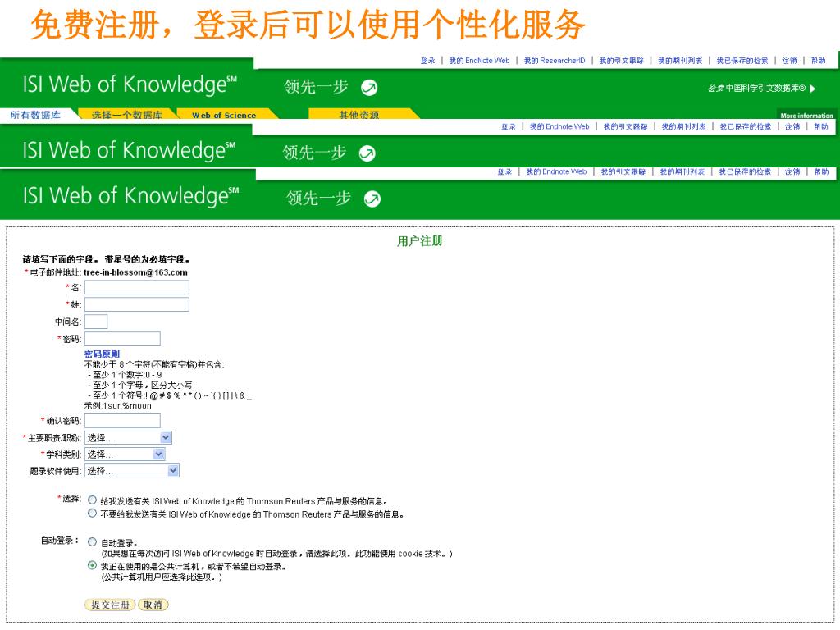Open the 选择一个数据库 tab
Viewport: 840px width, 630px height.
[126, 115]
